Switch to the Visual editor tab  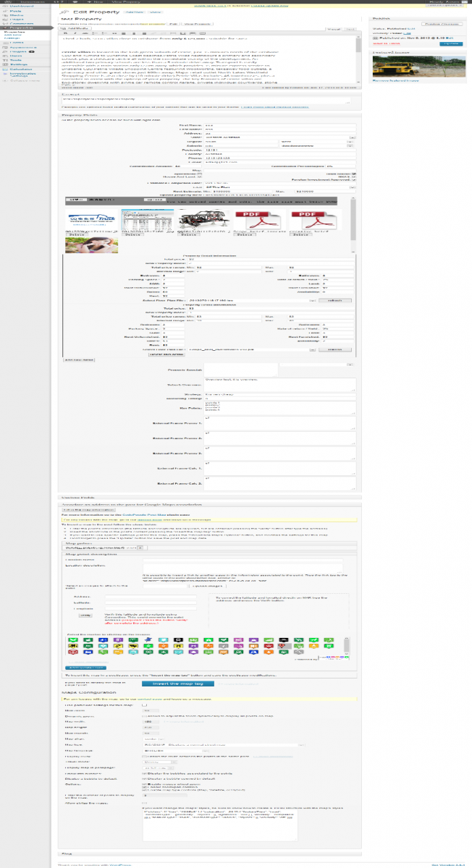coord(334,29)
